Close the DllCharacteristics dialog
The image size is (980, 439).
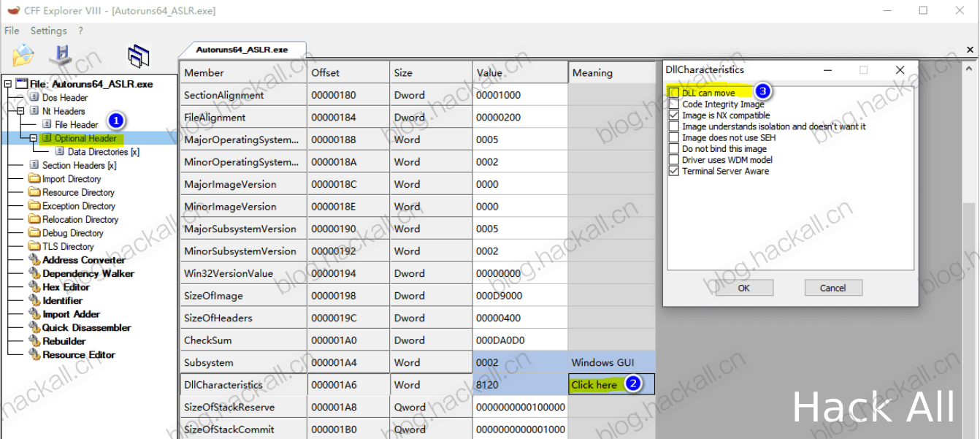[x=900, y=70]
